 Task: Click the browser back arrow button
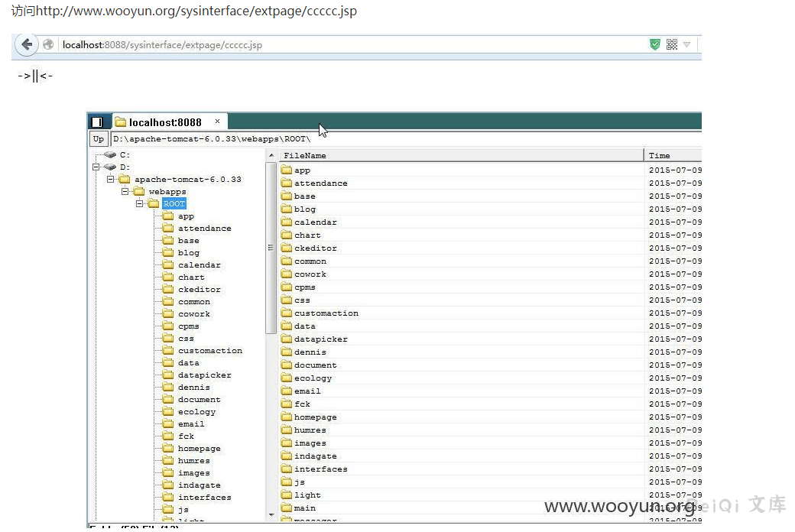tap(27, 45)
